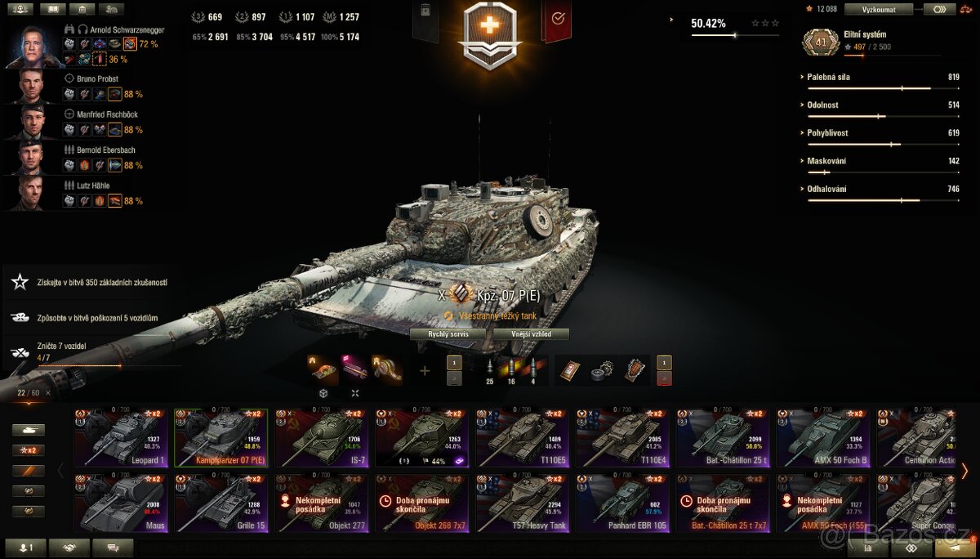Open the crew barracks icon at top left
Screen dimensions: 980x559
click(x=20, y=9)
